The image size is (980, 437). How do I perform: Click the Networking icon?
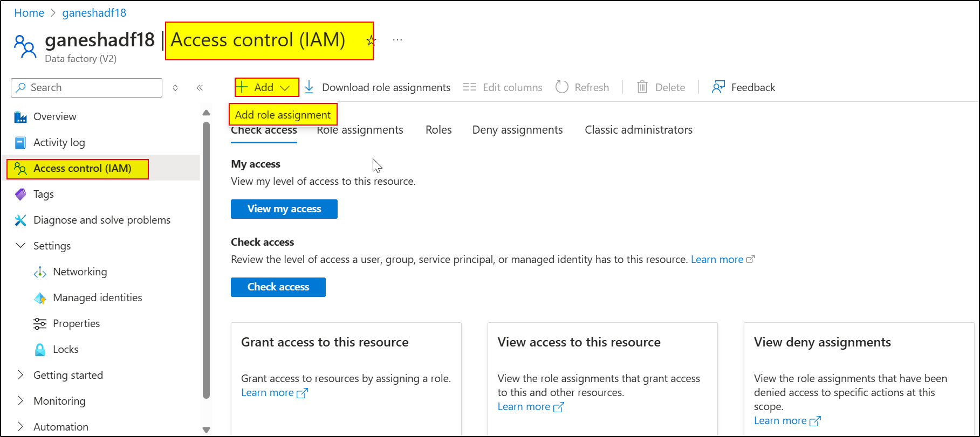click(40, 272)
